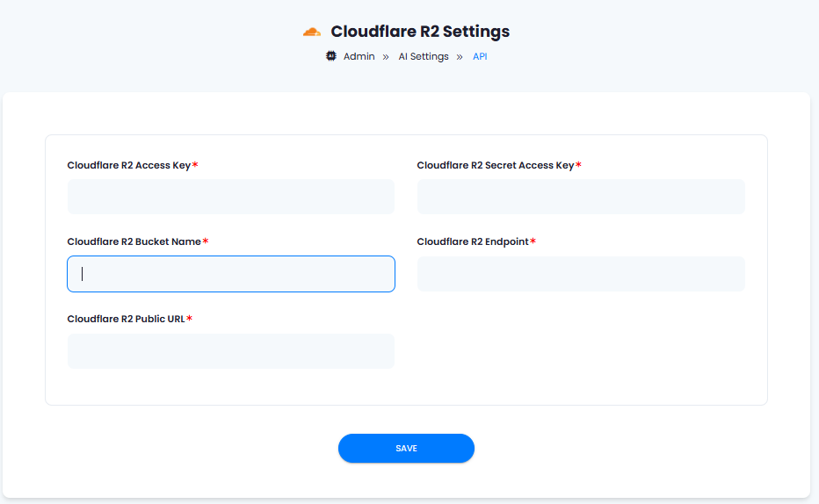
Task: Focus the R2 Secret Access Key field
Action: tap(581, 197)
